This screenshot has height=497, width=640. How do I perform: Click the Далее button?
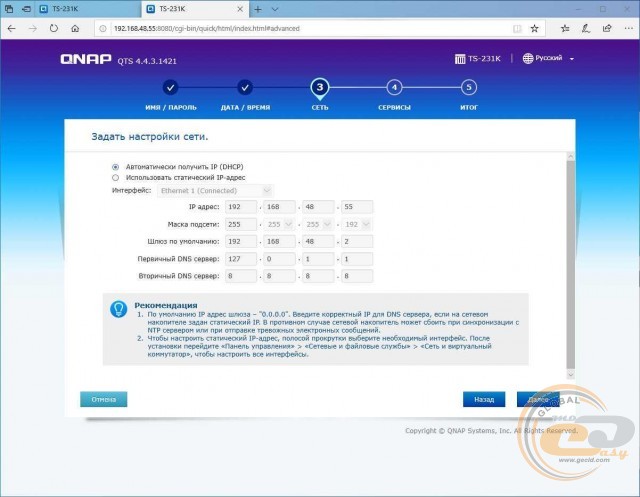[538, 399]
